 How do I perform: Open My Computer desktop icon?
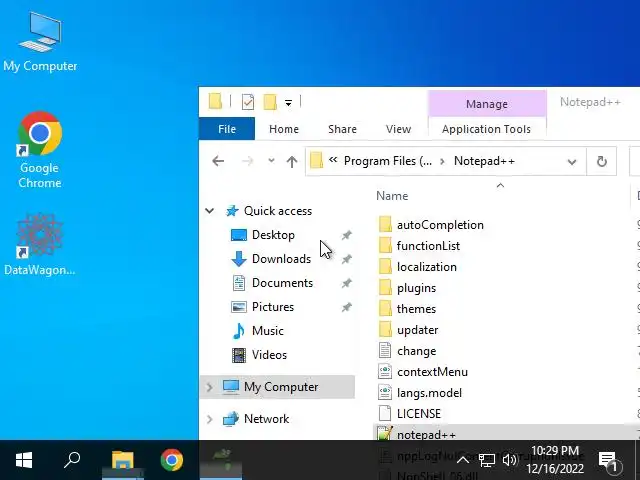40,42
